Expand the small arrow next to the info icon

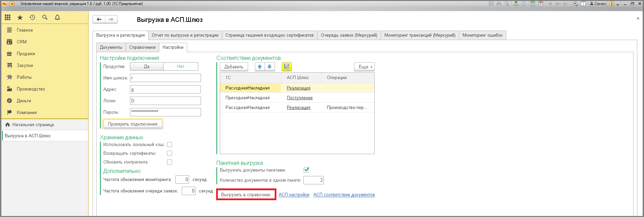[618, 4]
